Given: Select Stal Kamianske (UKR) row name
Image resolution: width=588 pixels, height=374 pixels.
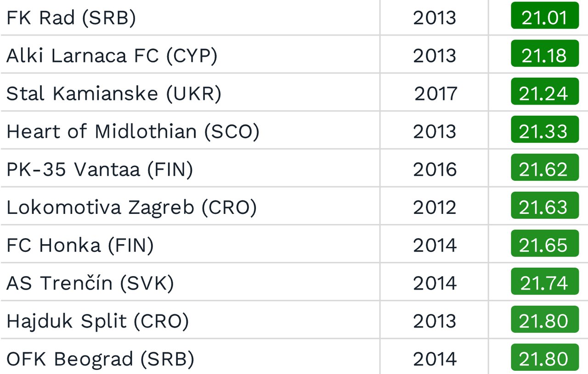Looking at the screenshot, I should pyautogui.click(x=114, y=94).
